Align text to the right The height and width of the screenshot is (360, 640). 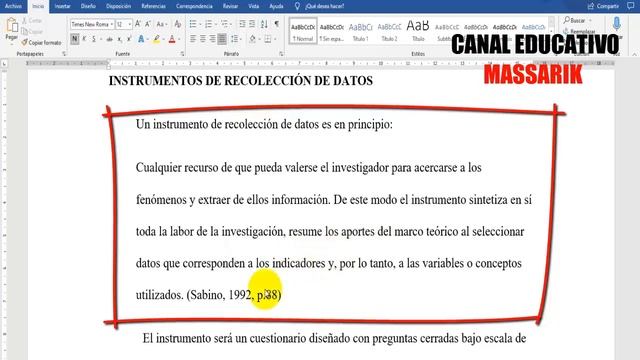(x=212, y=39)
